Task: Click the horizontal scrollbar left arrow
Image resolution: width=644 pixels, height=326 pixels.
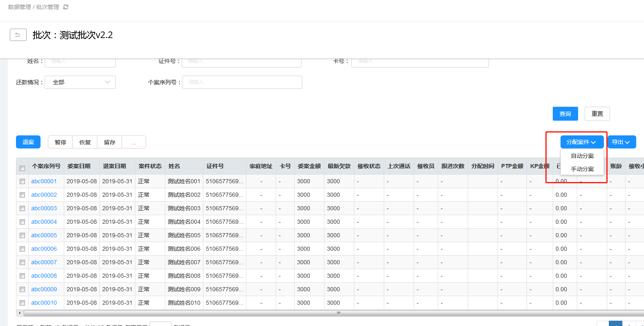Action: (20, 313)
